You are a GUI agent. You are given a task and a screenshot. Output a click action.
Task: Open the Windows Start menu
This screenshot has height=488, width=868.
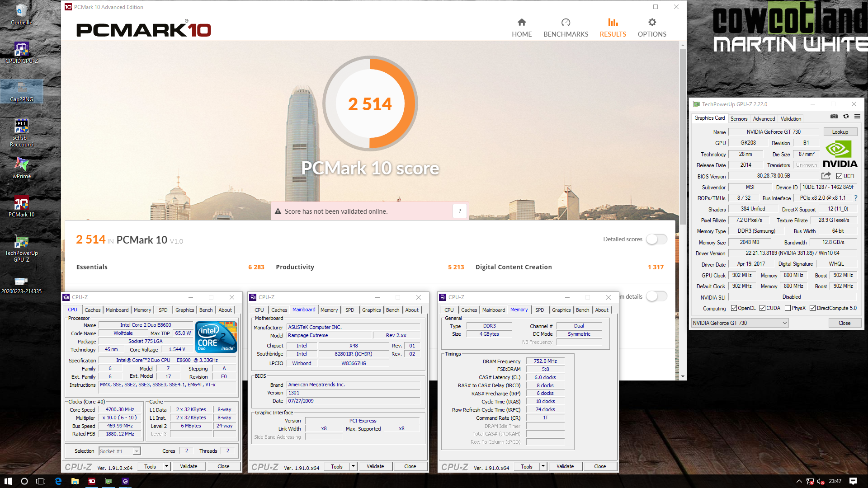click(x=8, y=481)
